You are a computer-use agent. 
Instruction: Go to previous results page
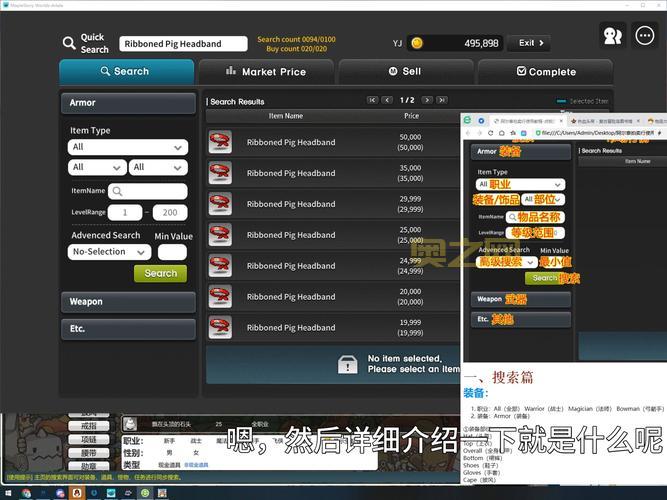tap(387, 100)
